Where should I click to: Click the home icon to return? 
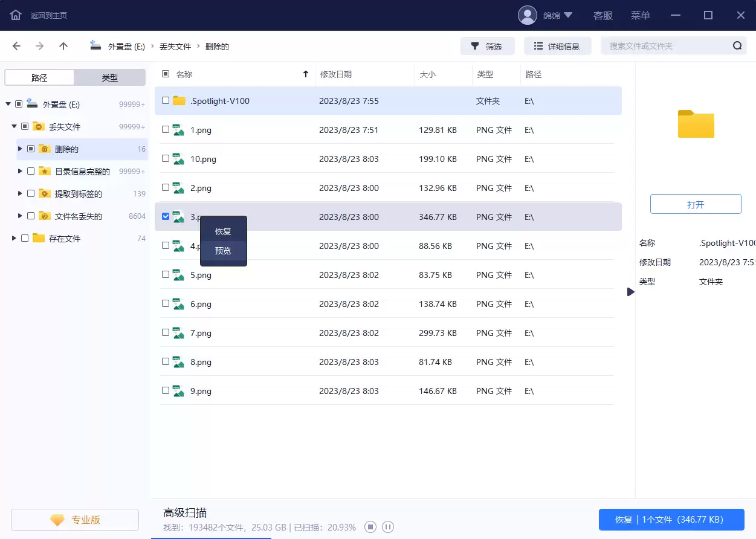pos(17,15)
